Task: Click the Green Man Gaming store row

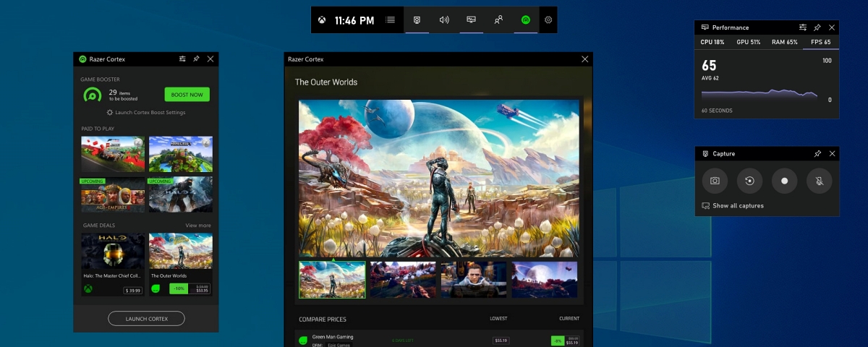Action: [x=439, y=339]
